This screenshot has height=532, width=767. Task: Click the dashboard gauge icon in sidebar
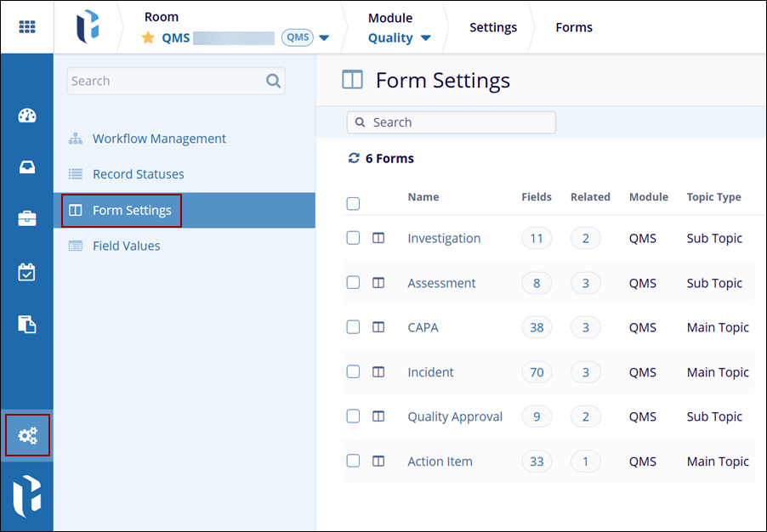point(27,116)
